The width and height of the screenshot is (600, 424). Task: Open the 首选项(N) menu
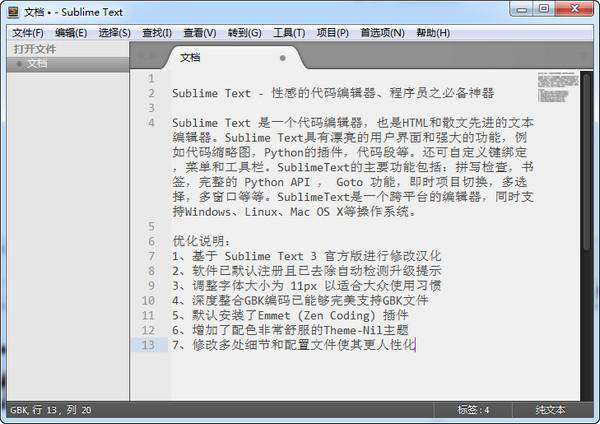tap(382, 33)
